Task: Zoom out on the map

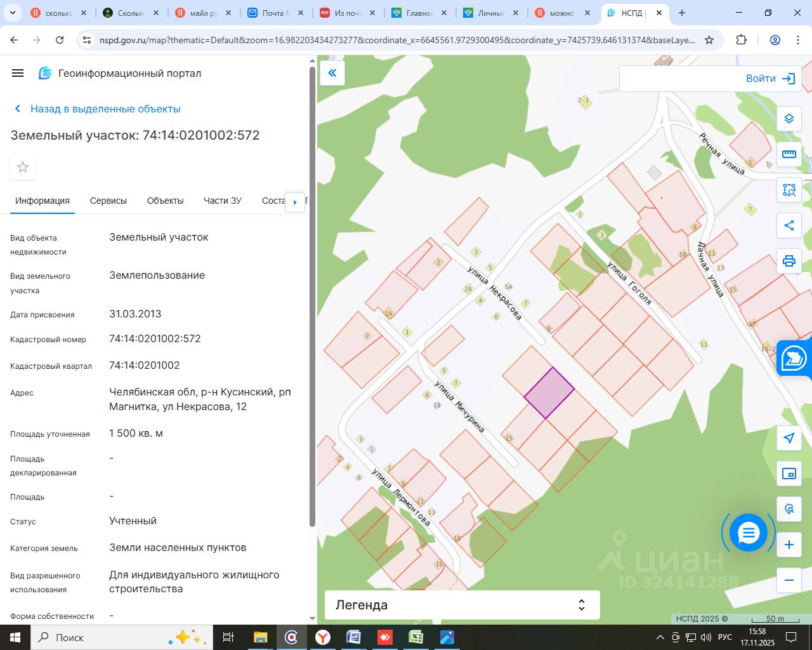Action: click(789, 580)
